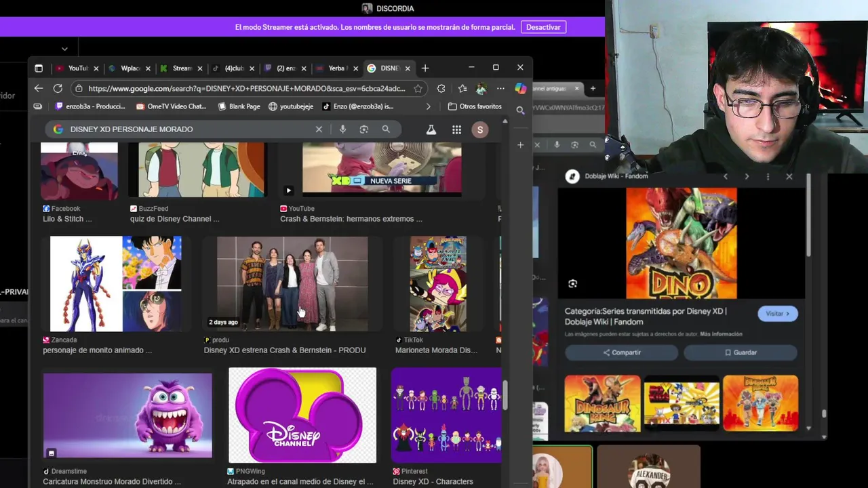
Task: Close the Yerba tab
Action: coord(355,68)
